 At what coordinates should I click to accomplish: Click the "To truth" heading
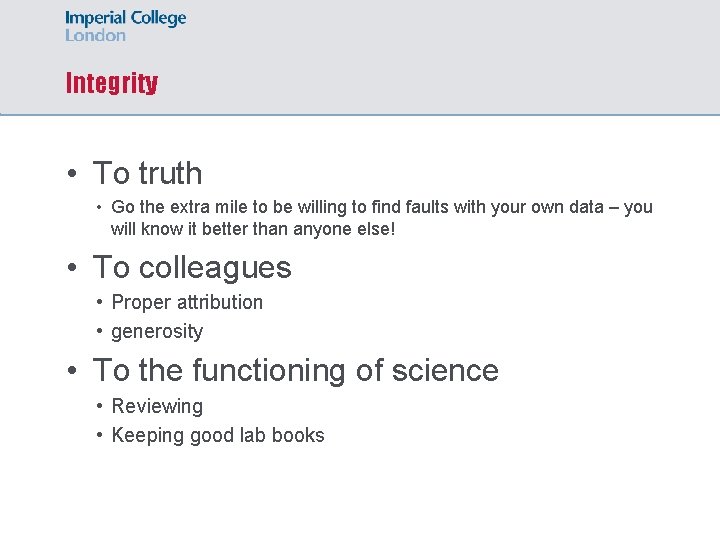point(147,173)
